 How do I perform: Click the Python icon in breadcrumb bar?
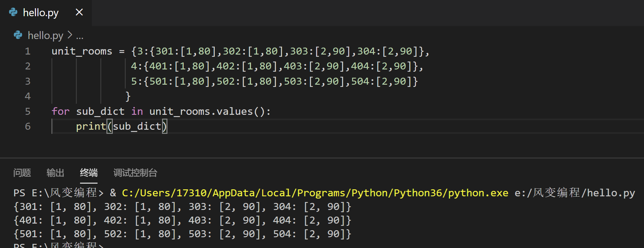18,35
